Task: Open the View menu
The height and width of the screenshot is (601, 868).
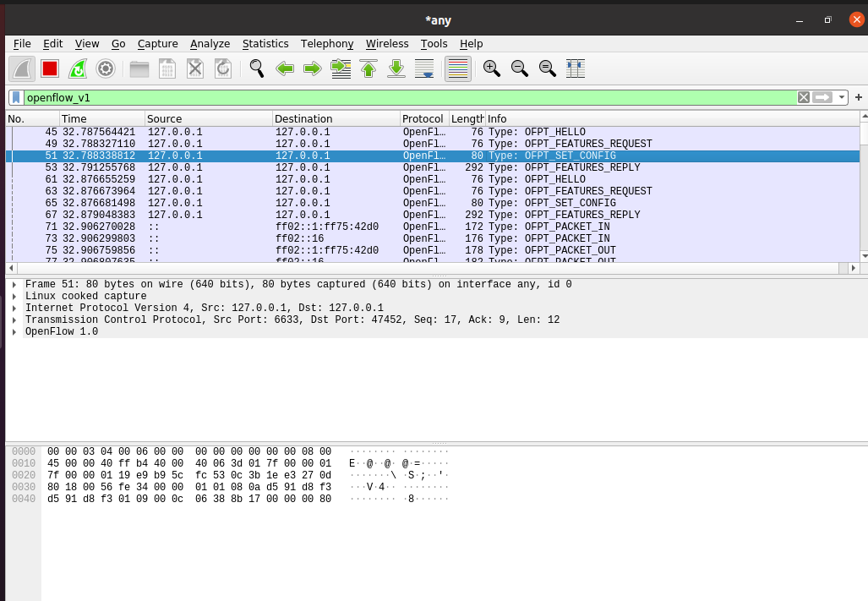Action: coord(87,44)
